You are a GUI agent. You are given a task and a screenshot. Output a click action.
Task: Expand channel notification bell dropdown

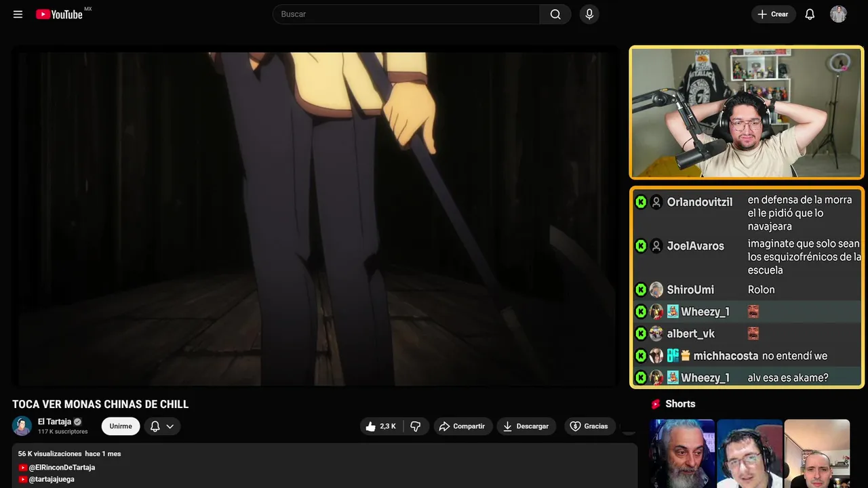tap(162, 426)
